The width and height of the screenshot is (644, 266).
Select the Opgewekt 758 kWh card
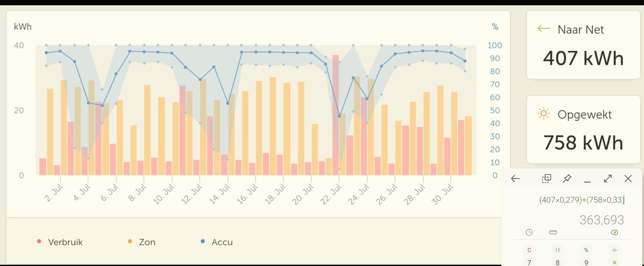tap(583, 130)
